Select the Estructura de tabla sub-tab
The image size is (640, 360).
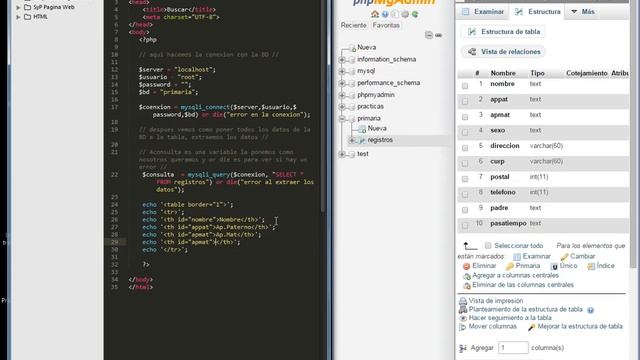[504, 32]
